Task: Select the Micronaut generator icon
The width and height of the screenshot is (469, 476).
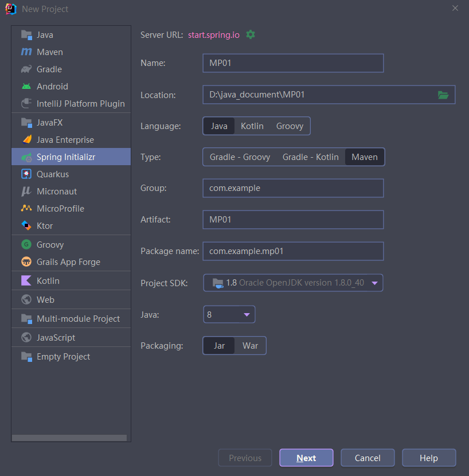Action: pyautogui.click(x=26, y=192)
